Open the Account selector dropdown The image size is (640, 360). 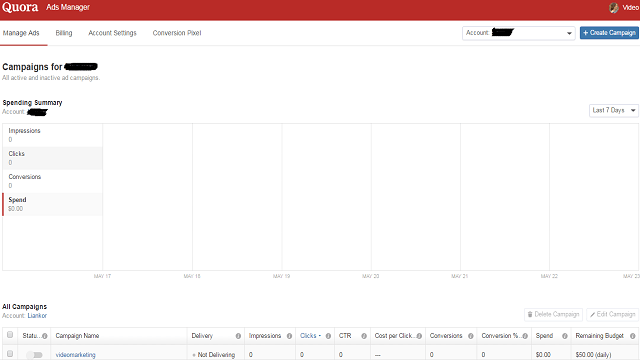pos(518,33)
